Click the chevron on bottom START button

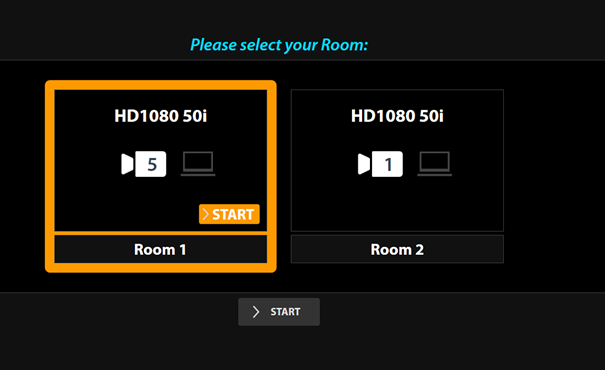tap(256, 312)
